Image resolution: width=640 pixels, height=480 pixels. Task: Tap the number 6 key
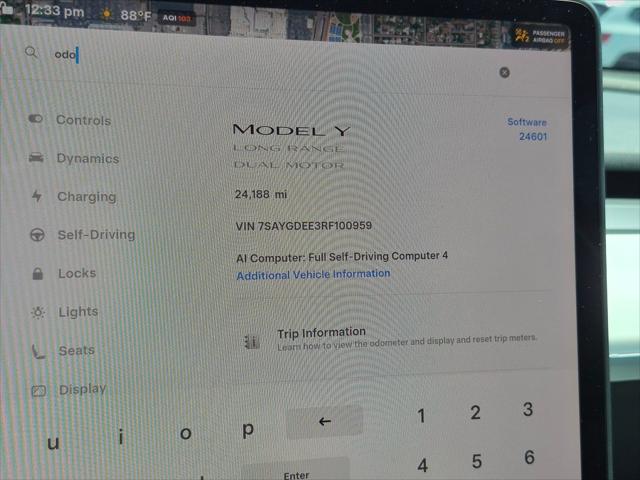529,457
